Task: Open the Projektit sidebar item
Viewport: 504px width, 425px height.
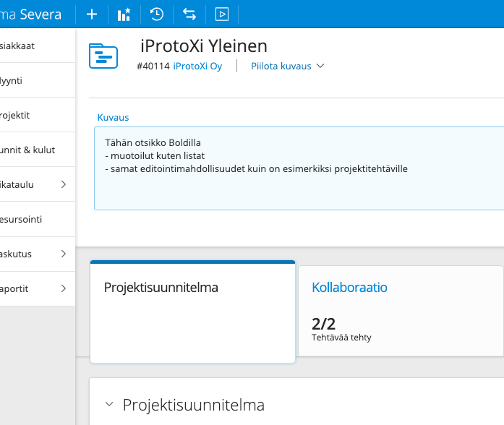Action: (x=38, y=115)
